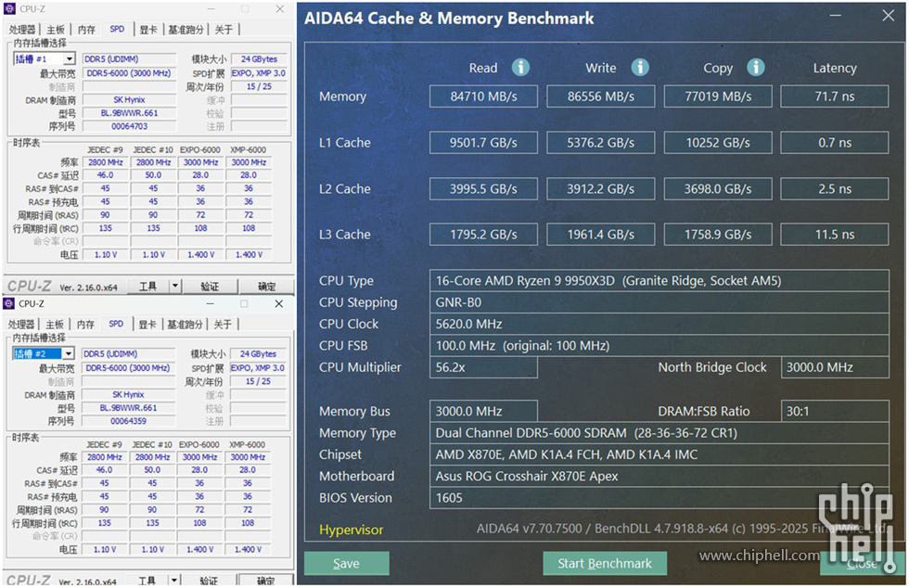Click the DRAM:FSB Ratio value 30:1
The height and width of the screenshot is (588, 909).
(x=835, y=411)
